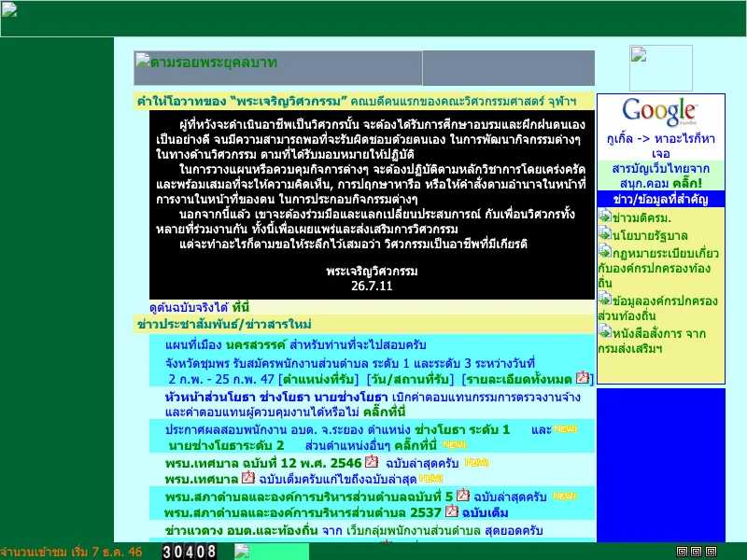Click the broken image above the Google box
Screen dimensions: 747x560
pyautogui.click(x=661, y=68)
